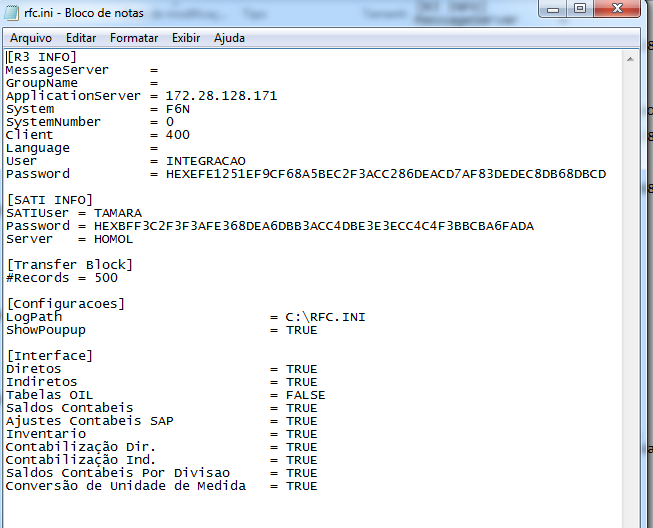This screenshot has height=528, width=653.
Task: Open the Formatar menu
Action: pos(134,38)
